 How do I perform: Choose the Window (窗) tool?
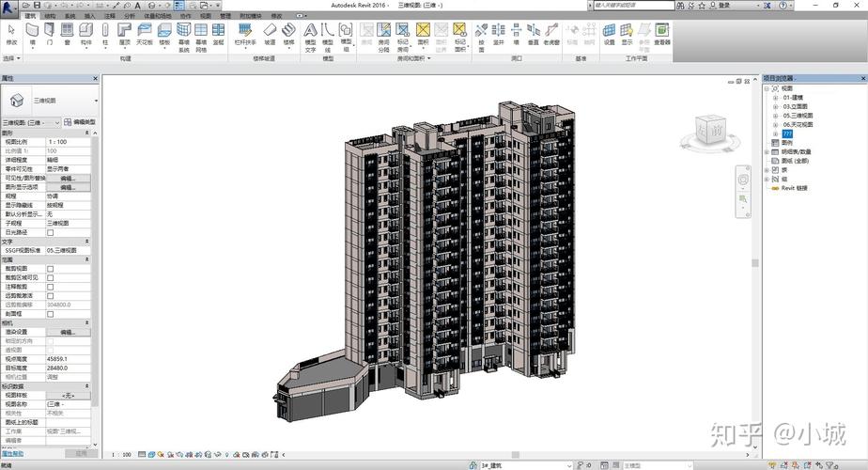click(68, 34)
